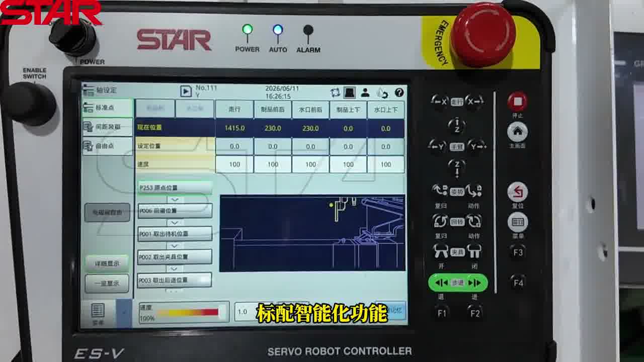Switch to the 标准点 tab
Image resolution: width=644 pixels, height=362 pixels.
pyautogui.click(x=107, y=108)
